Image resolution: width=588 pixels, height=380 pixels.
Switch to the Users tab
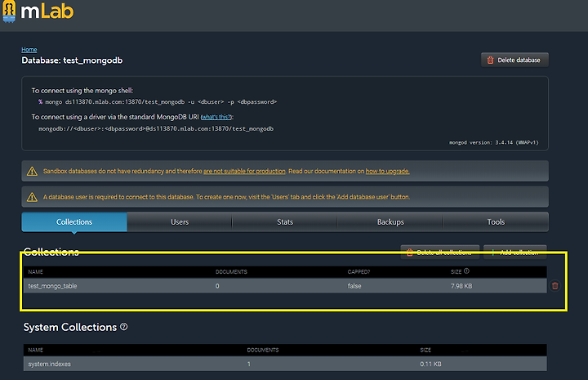coord(180,222)
